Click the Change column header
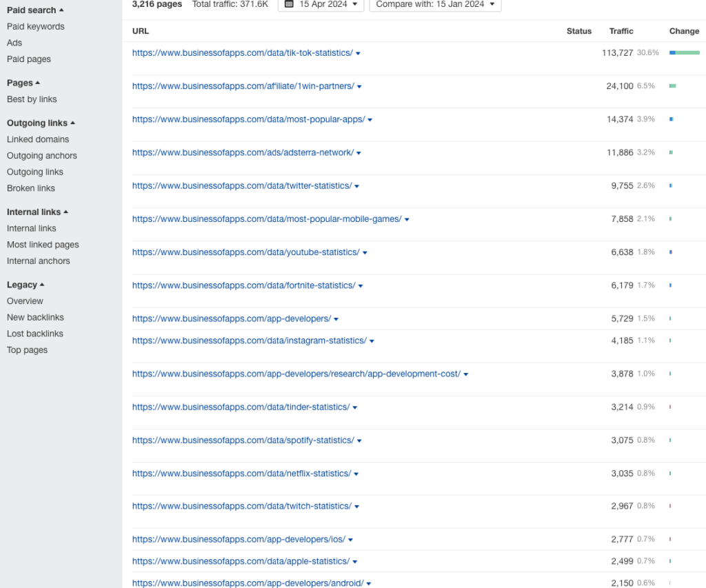This screenshot has width=706, height=588. click(x=683, y=31)
